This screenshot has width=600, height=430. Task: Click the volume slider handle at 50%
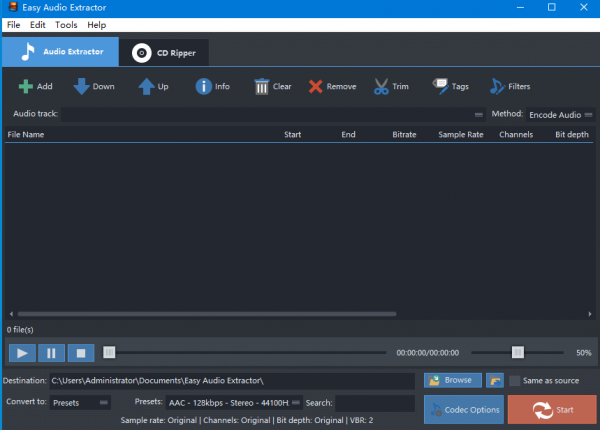coord(518,352)
